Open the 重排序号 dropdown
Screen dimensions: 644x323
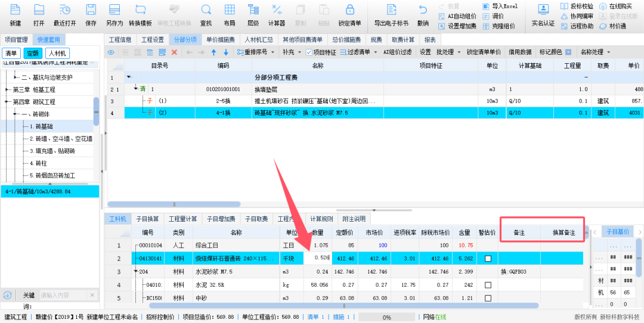tap(258, 52)
